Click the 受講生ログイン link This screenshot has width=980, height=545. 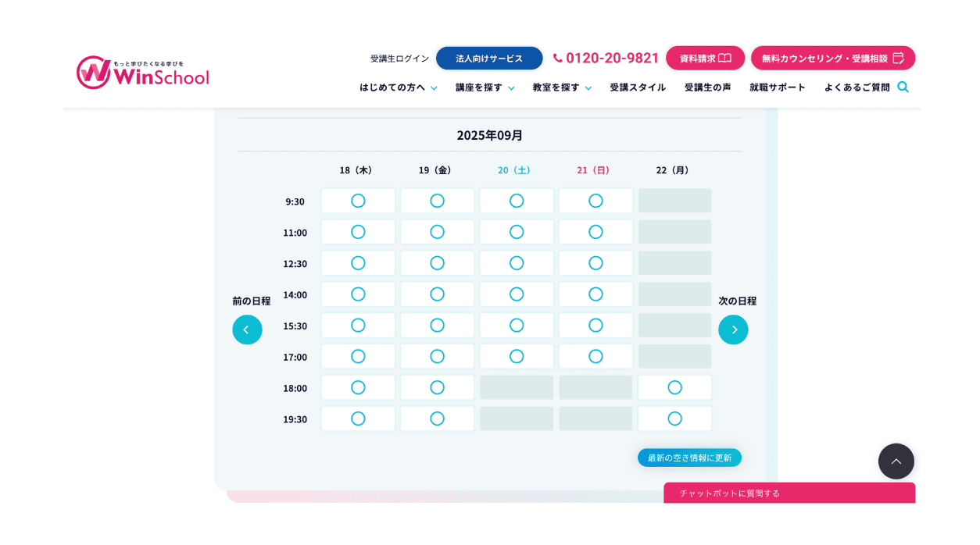(399, 59)
